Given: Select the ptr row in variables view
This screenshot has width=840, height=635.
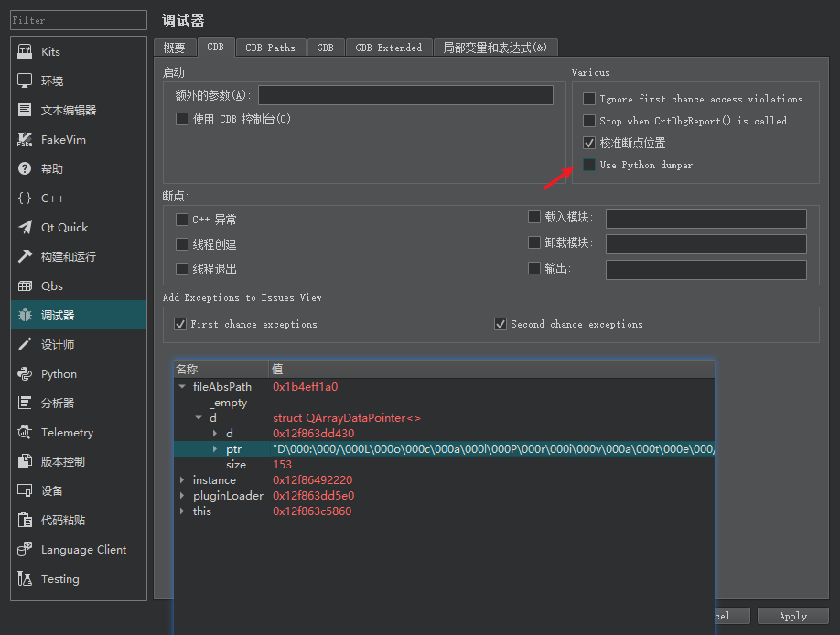Looking at the screenshot, I should click(x=233, y=449).
